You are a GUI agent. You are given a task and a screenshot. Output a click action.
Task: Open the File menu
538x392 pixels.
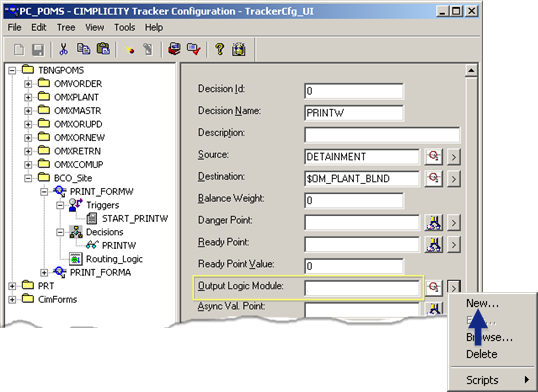click(14, 27)
